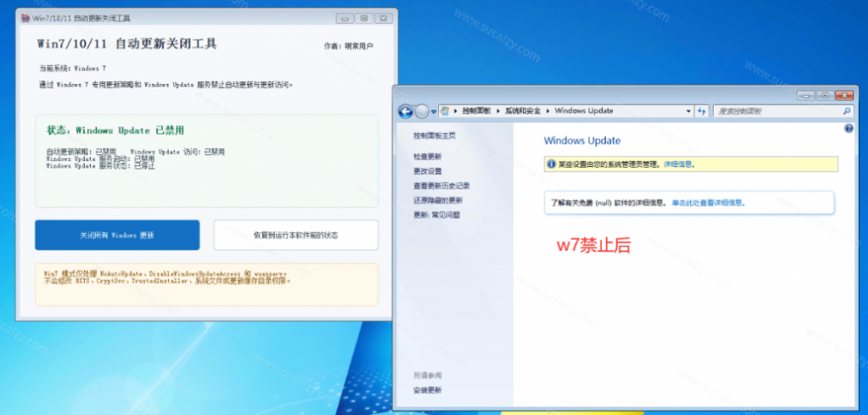Open 查看更新历史记录 link
The height and width of the screenshot is (415, 868).
point(441,186)
